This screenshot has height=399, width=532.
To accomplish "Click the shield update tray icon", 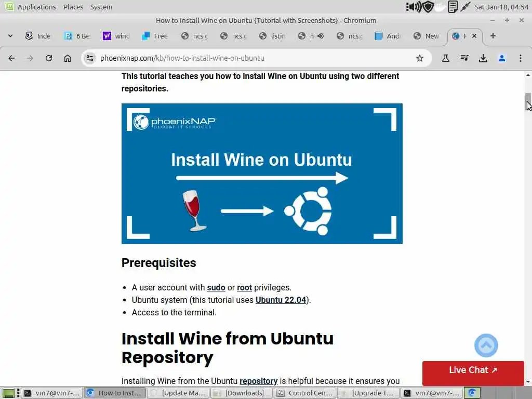I will click(x=428, y=7).
